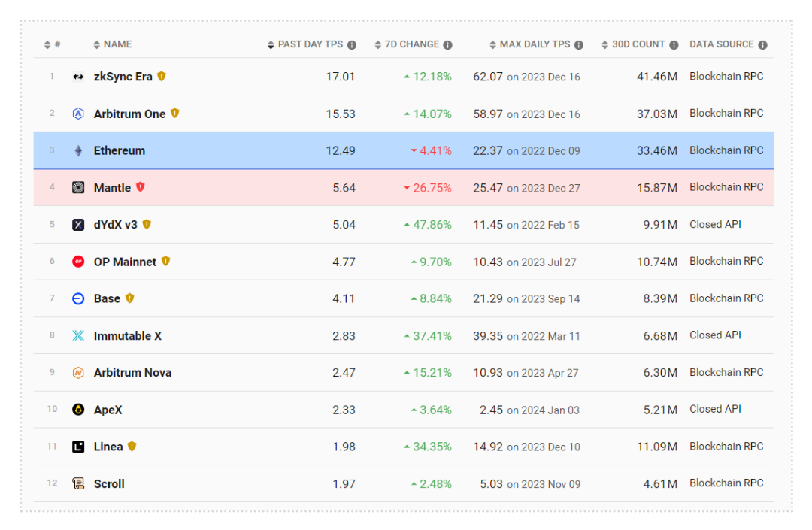Open the 7D Change info icon

pyautogui.click(x=447, y=45)
